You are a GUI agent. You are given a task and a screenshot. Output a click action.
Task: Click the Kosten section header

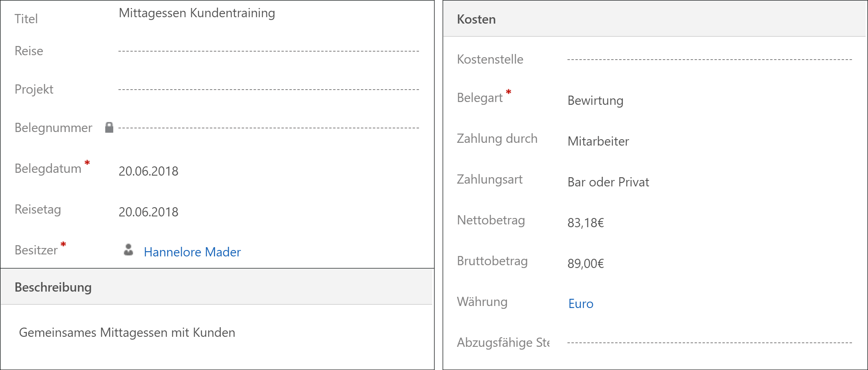tap(476, 19)
